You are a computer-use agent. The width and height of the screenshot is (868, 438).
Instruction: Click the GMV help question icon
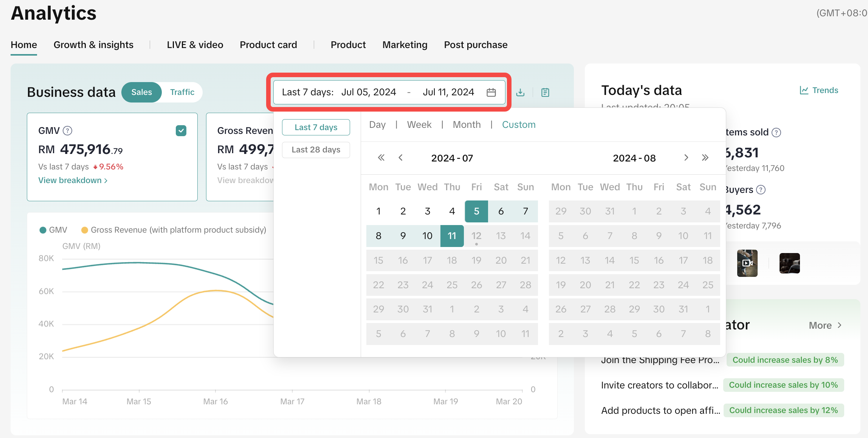click(68, 131)
